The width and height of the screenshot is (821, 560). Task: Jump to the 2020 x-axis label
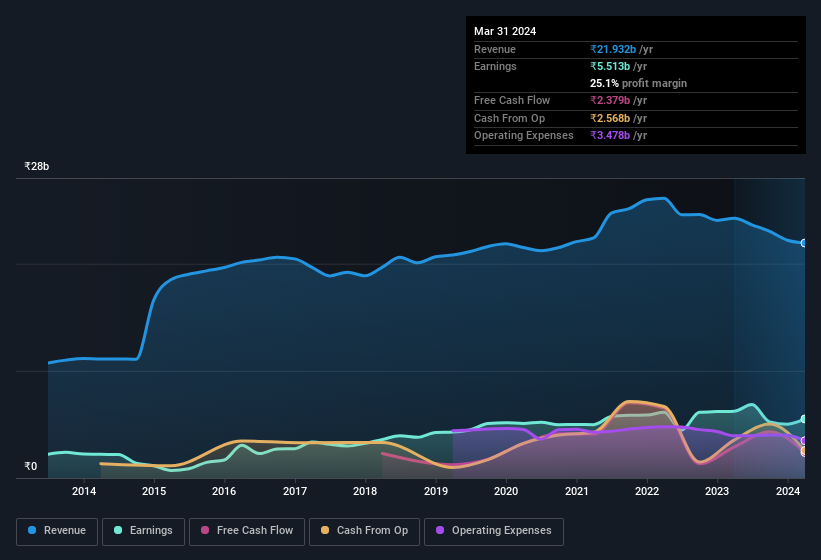506,491
